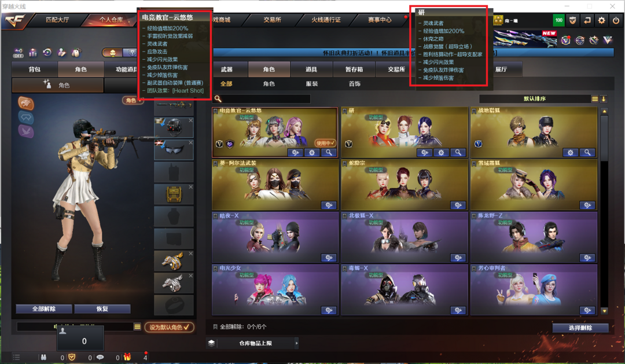
Task: Open the gift box icon in bottom bar
Action: 127,357
